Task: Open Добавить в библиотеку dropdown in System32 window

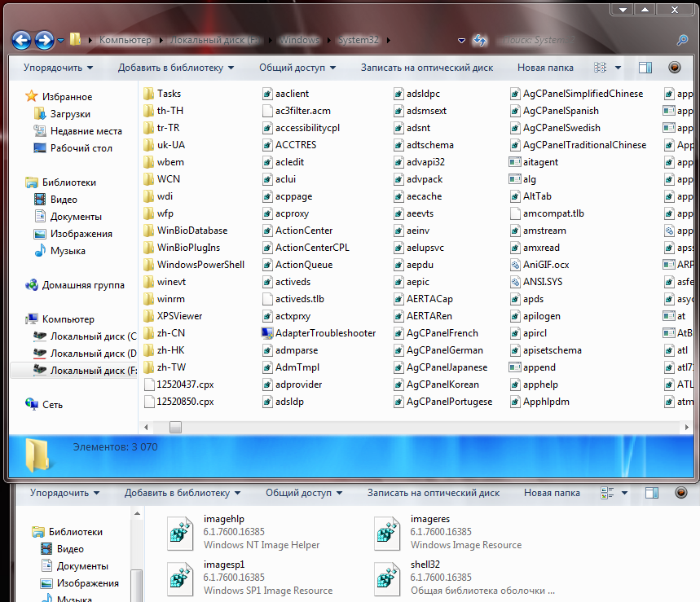Action: pos(176,68)
